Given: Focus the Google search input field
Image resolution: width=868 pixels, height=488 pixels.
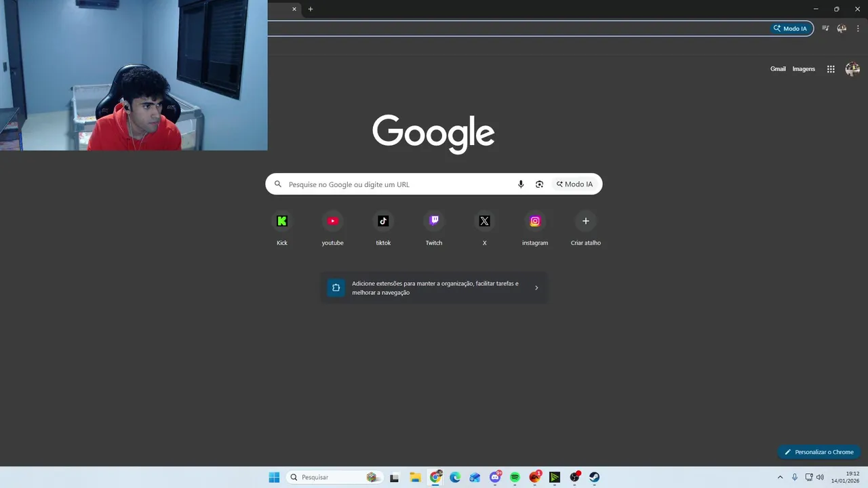Looking at the screenshot, I should [x=400, y=184].
